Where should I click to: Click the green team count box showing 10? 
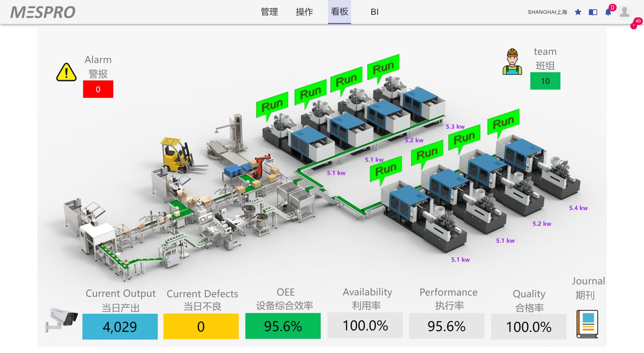pos(545,81)
